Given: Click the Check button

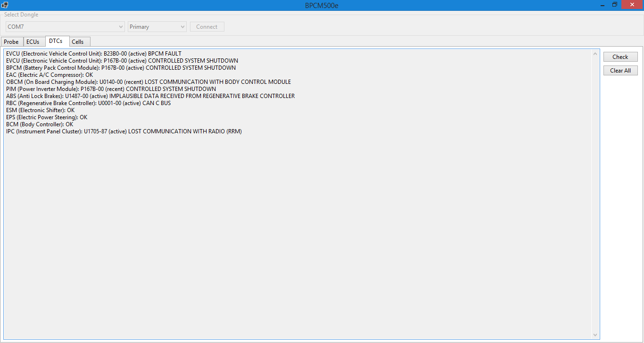Looking at the screenshot, I should (620, 57).
